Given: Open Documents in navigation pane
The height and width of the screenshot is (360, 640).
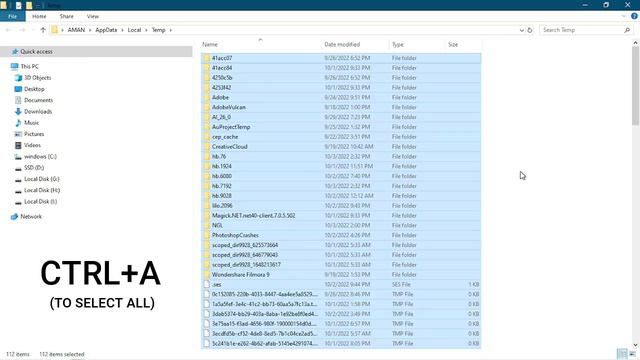Looking at the screenshot, I should (38, 100).
